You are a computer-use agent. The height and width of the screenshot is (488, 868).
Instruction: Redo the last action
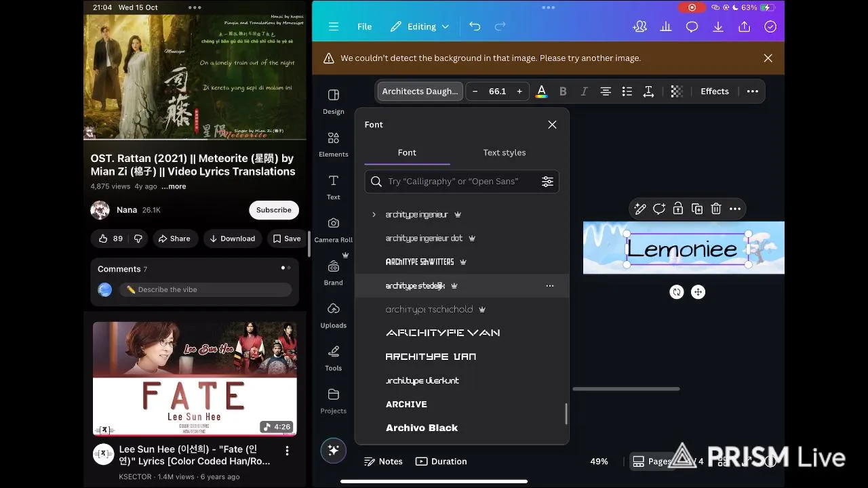500,26
